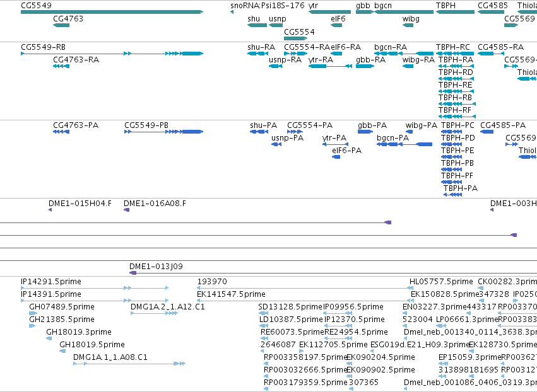Click the wibg-PA protein label
The image size is (537, 392).
[422, 125]
